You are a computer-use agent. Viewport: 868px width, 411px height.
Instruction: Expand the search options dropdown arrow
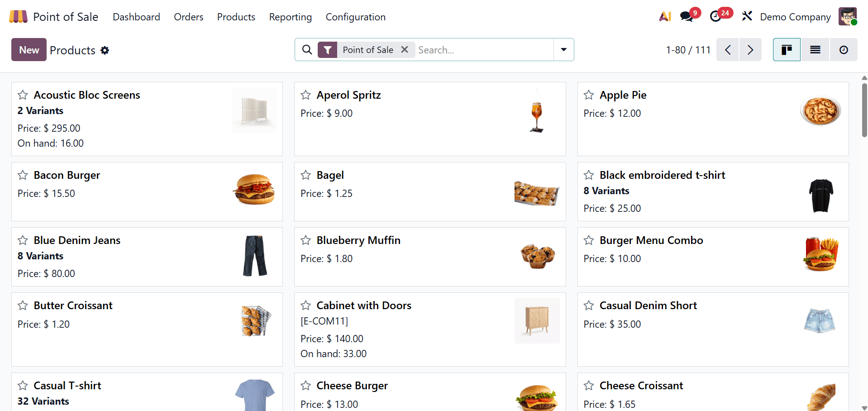[563, 50]
